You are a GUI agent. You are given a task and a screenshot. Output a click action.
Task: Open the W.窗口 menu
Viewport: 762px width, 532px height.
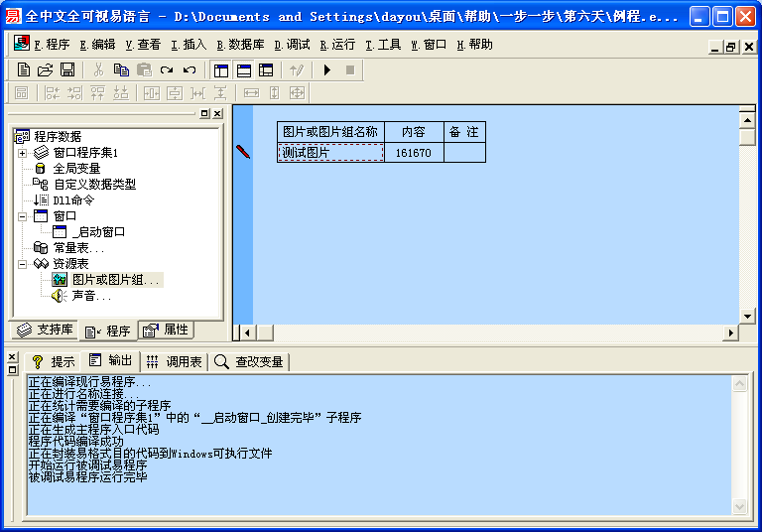click(429, 46)
